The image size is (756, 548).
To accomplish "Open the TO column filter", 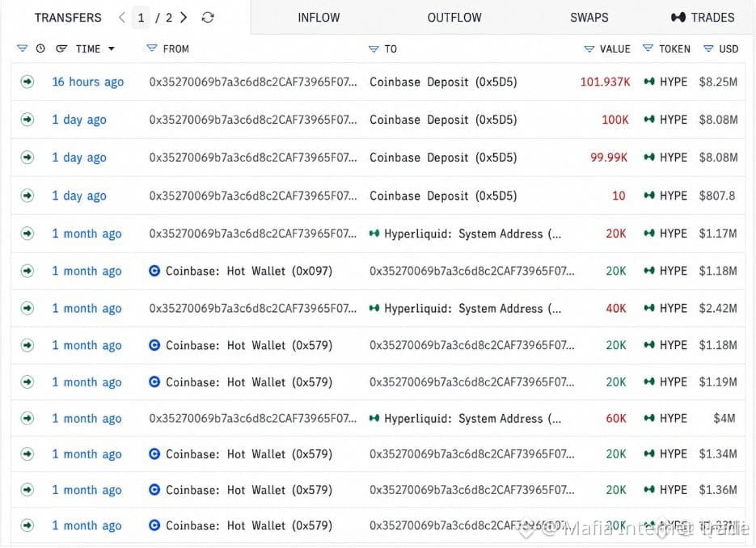I will point(374,48).
